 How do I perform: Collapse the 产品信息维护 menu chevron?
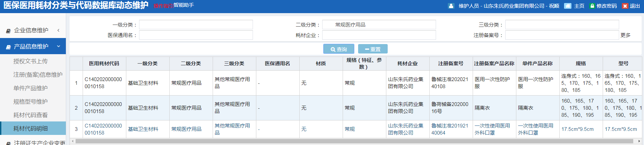coord(58,46)
